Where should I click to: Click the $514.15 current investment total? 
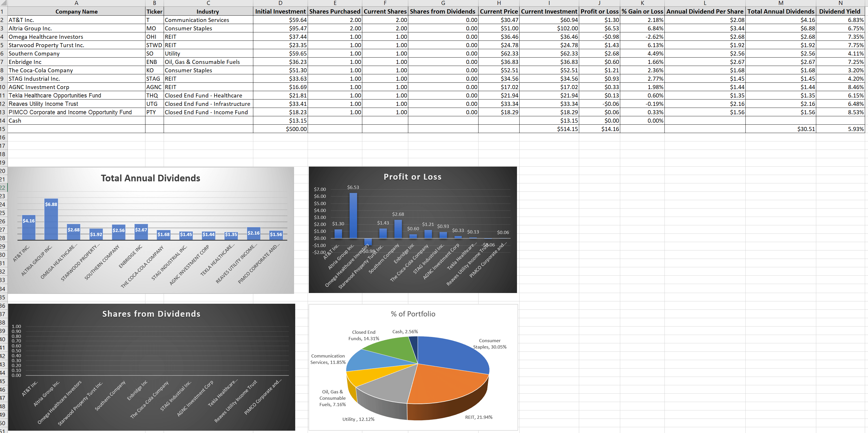(x=549, y=129)
